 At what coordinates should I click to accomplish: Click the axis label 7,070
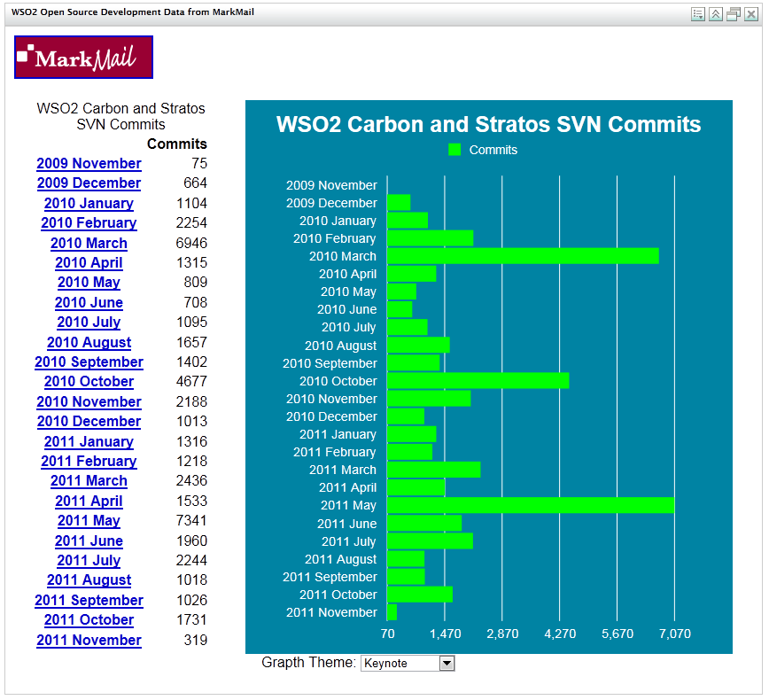674,634
